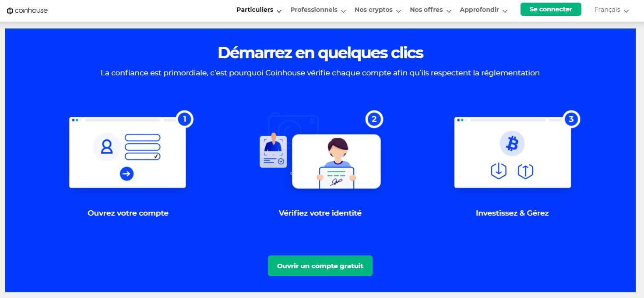Click the Se connecter button

(x=550, y=9)
